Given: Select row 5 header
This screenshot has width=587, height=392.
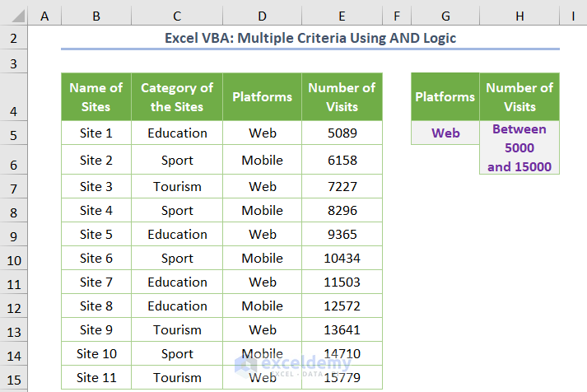Looking at the screenshot, I should [16, 133].
